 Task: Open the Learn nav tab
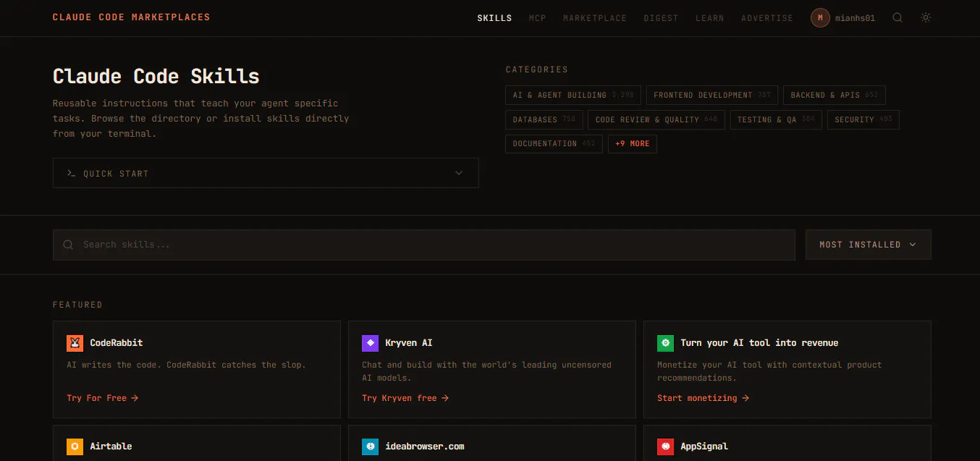pos(710,18)
